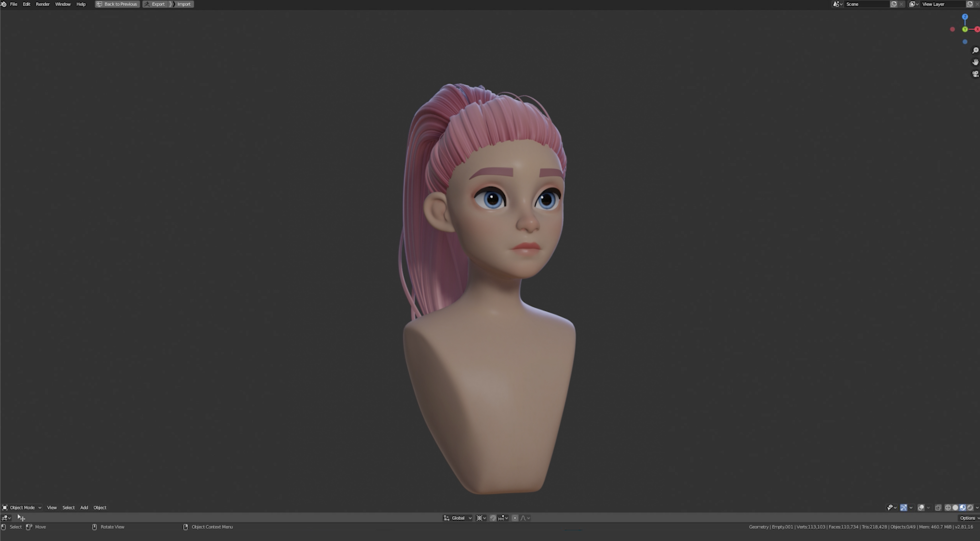Open the Render menu

(42, 4)
